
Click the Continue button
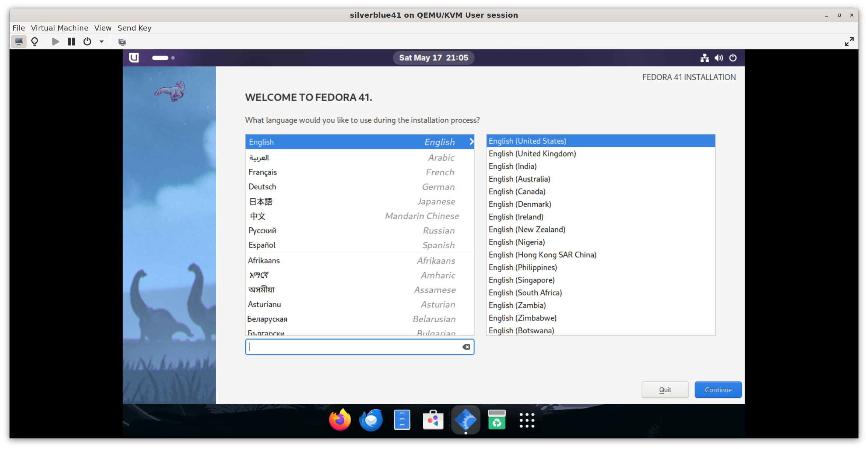718,390
